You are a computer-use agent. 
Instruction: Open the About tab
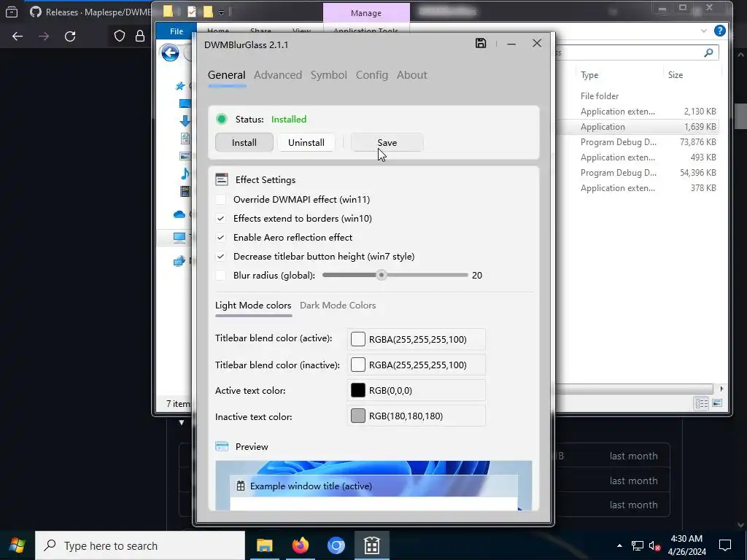(x=411, y=75)
